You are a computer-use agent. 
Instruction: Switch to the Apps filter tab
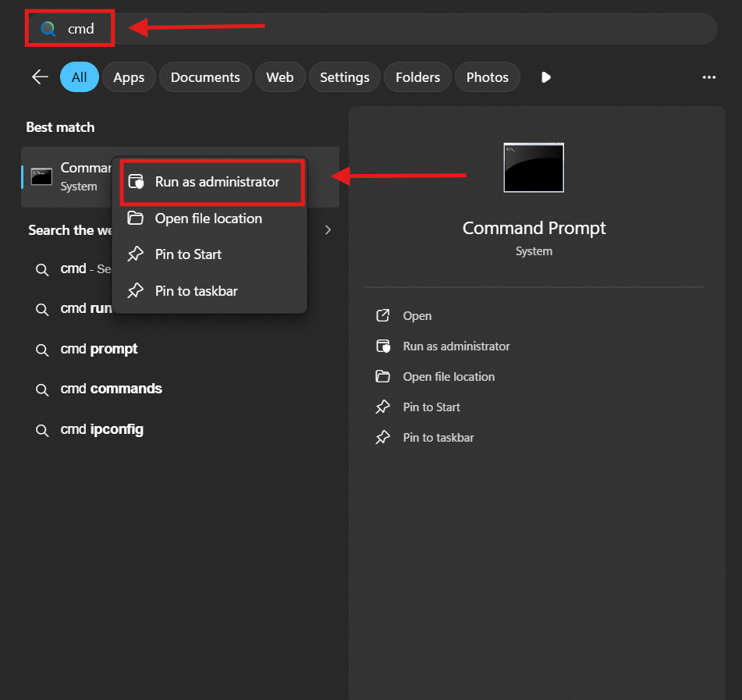pos(129,77)
